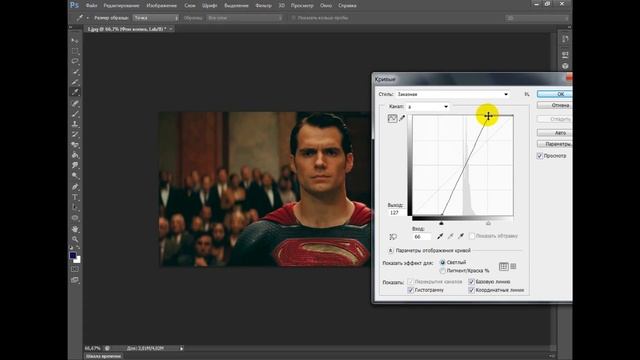
Task: Open the Файл menu
Action: pyautogui.click(x=91, y=6)
